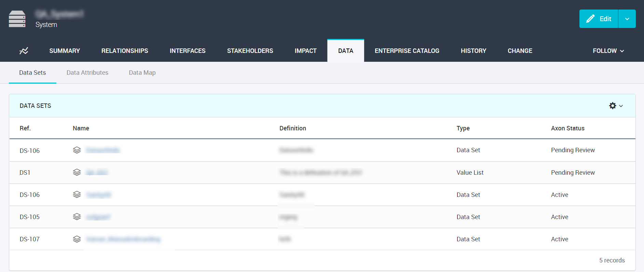Image resolution: width=644 pixels, height=272 pixels.
Task: Click the pencil Edit button
Action: pos(599,19)
